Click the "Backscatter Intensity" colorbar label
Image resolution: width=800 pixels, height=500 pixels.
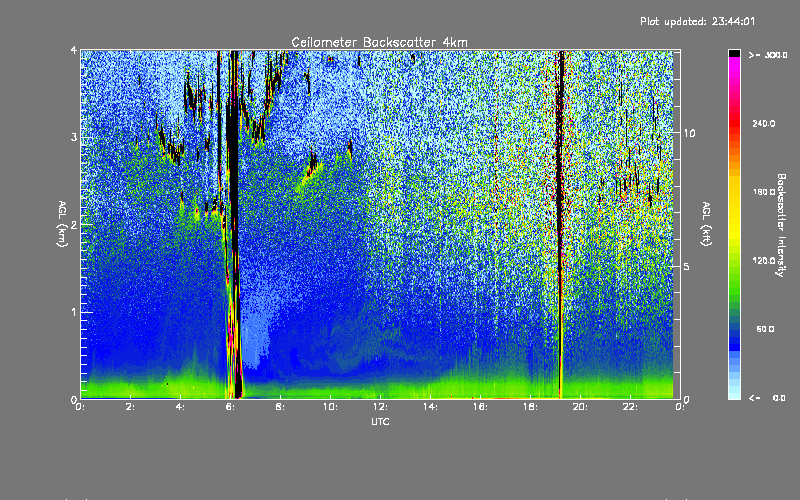pos(781,225)
